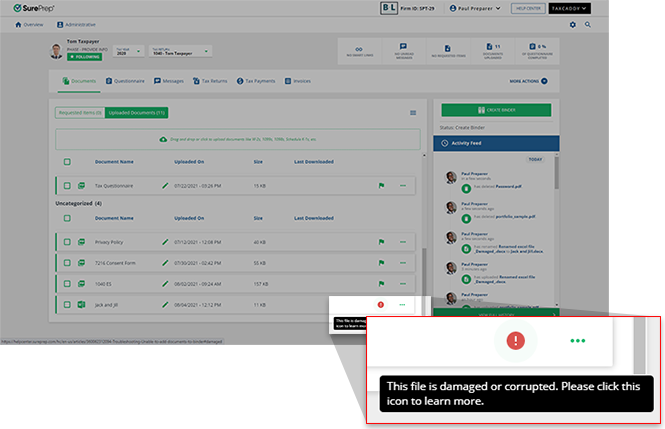665x429 pixels.
Task: Check the 1040 ES row checkbox
Action: [x=67, y=284]
